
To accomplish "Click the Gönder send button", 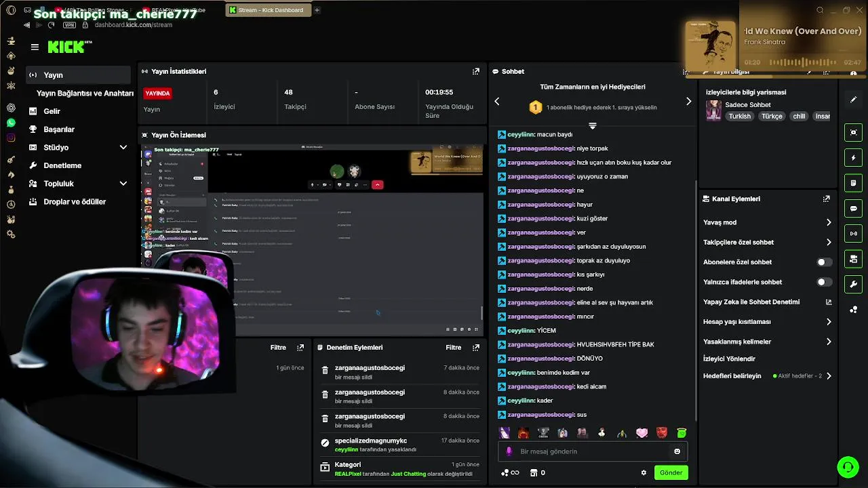I will pos(671,472).
